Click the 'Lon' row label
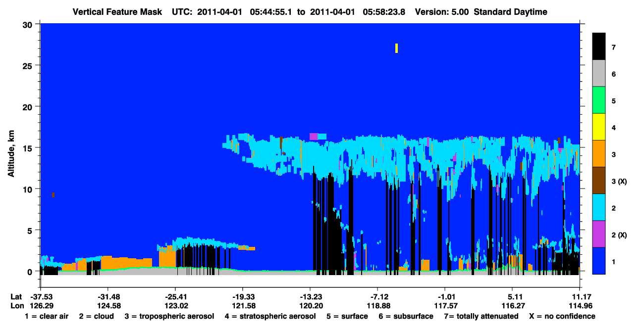Image resolution: width=644 pixels, height=330 pixels. (16, 306)
